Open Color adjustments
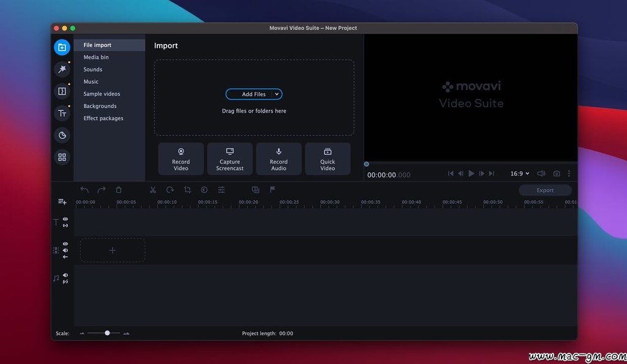 point(205,190)
